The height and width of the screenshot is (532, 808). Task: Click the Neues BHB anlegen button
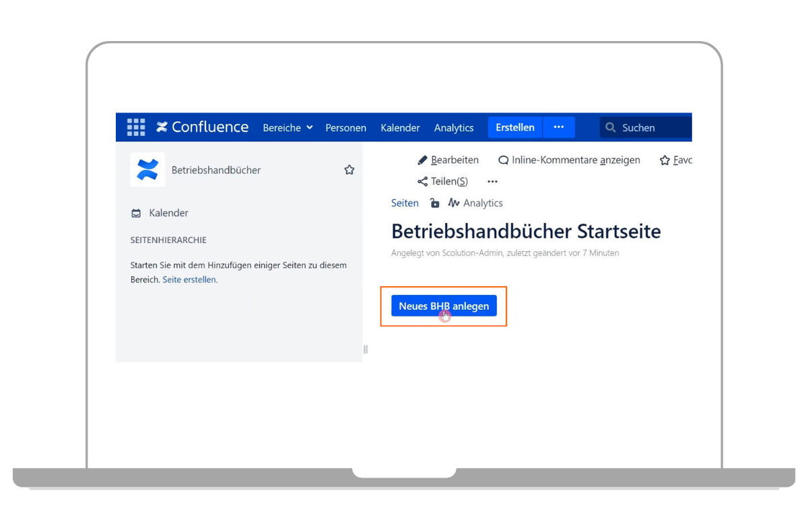[444, 306]
